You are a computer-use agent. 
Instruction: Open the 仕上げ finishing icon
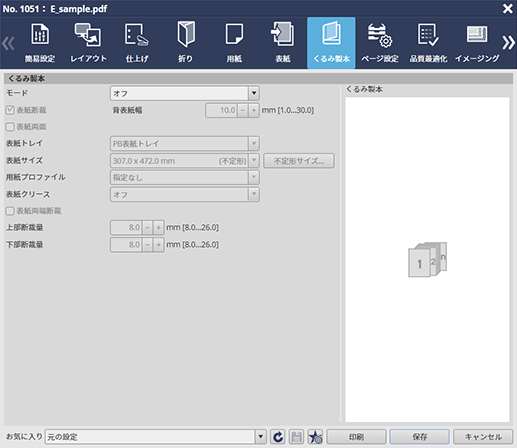tap(137, 34)
